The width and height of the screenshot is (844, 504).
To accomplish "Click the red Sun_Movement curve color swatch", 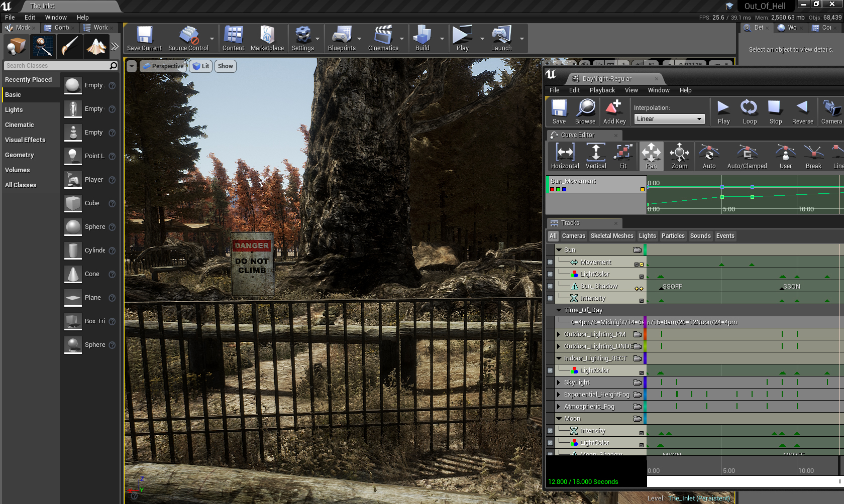I will tap(552, 189).
